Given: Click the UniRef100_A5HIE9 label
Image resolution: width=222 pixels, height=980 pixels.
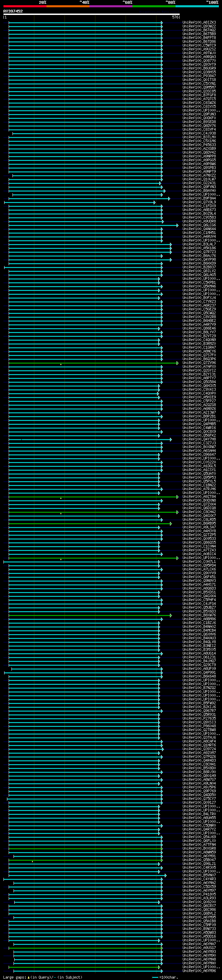Looking at the screenshot, I should click(x=199, y=397).
